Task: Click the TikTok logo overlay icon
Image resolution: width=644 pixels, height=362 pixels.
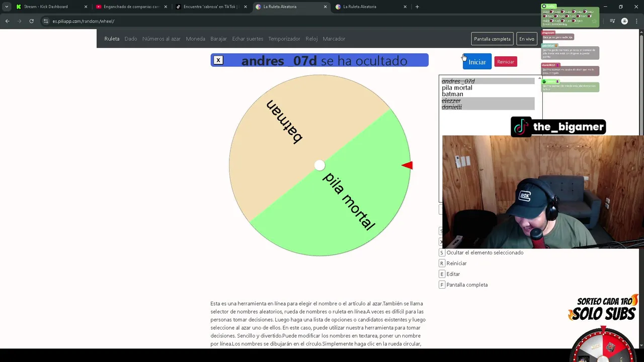Action: click(x=521, y=127)
